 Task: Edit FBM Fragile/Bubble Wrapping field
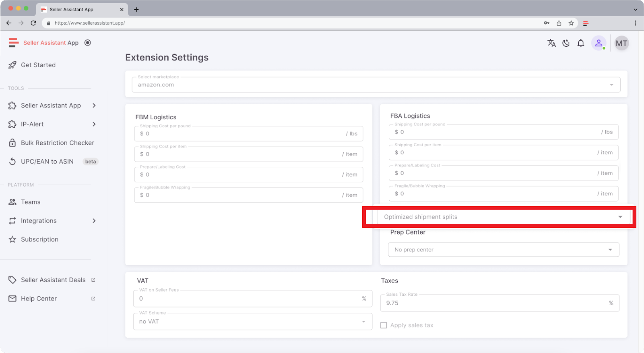click(x=249, y=195)
